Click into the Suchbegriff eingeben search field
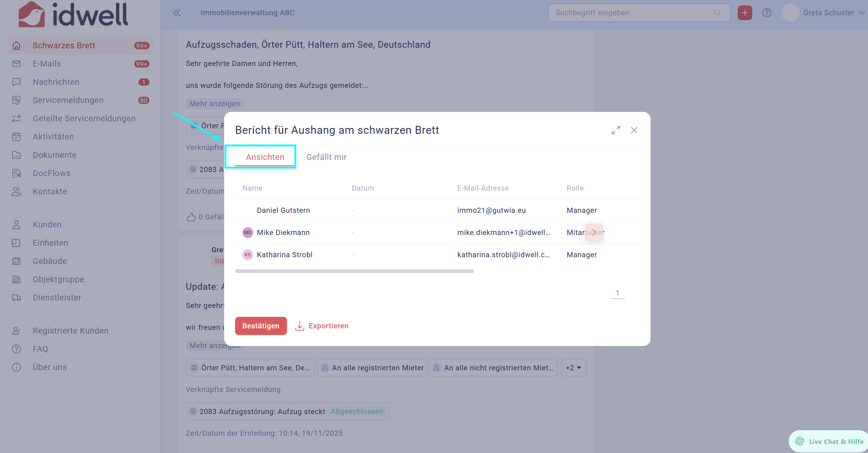 630,13
